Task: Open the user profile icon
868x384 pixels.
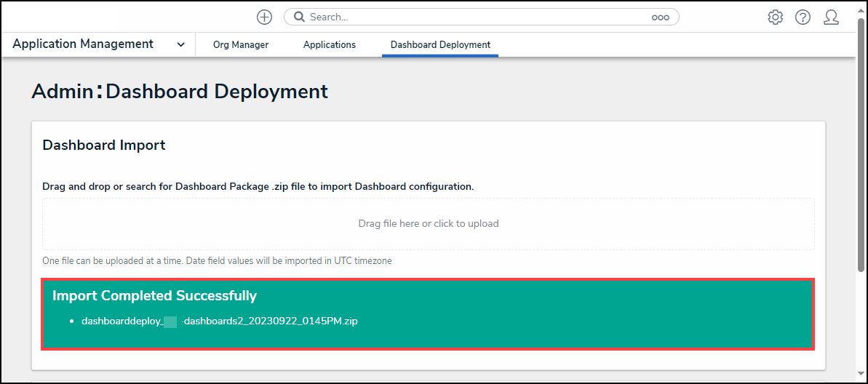Action: (x=831, y=17)
